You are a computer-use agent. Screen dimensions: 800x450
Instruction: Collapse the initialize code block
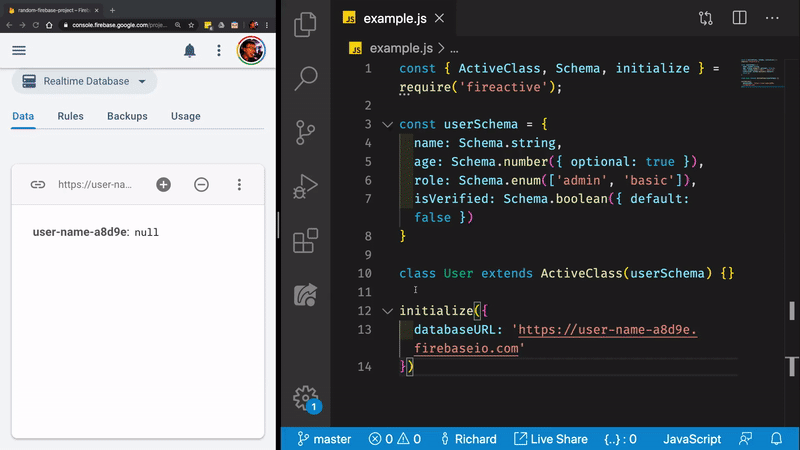[x=387, y=311]
